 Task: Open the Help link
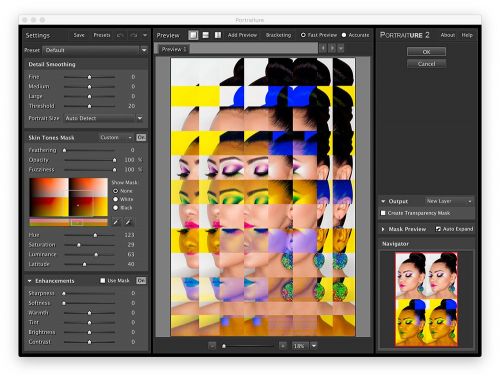(467, 35)
